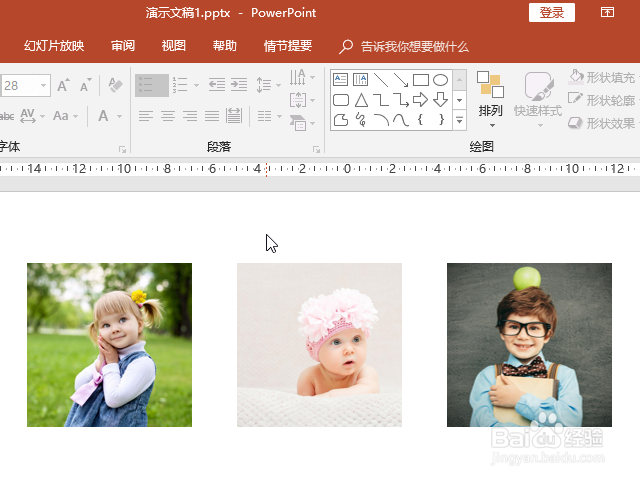Launch the Paragraph (段落) dialog box

tap(316, 149)
